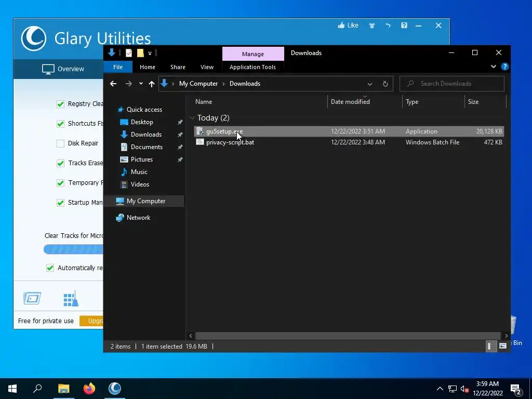Sort by the Date modified column

[350, 102]
